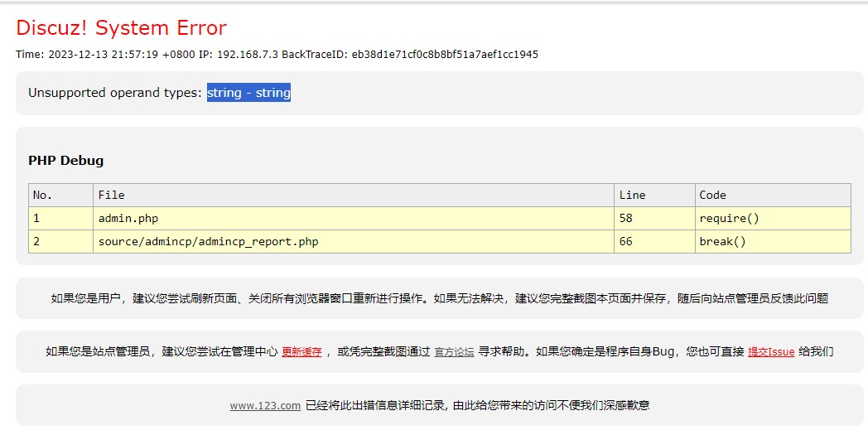Select the admin.php file cell
This screenshot has width=868, height=435.
(128, 219)
